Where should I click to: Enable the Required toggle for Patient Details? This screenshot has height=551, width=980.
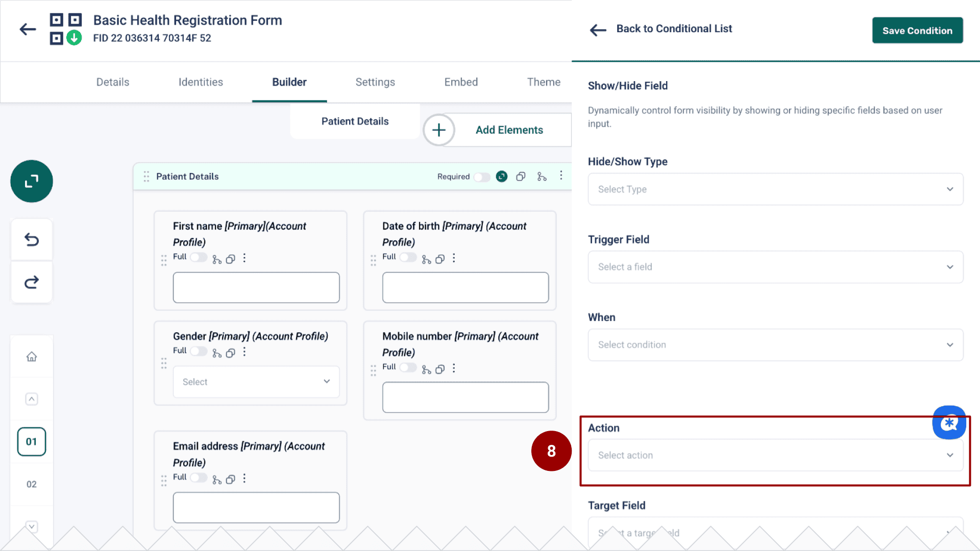coord(481,177)
